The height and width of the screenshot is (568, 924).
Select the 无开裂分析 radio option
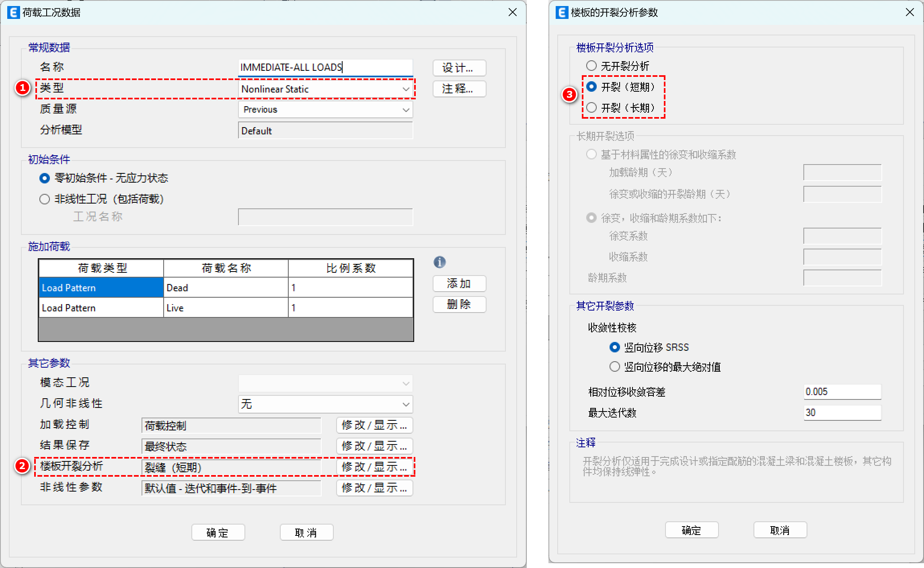[591, 66]
